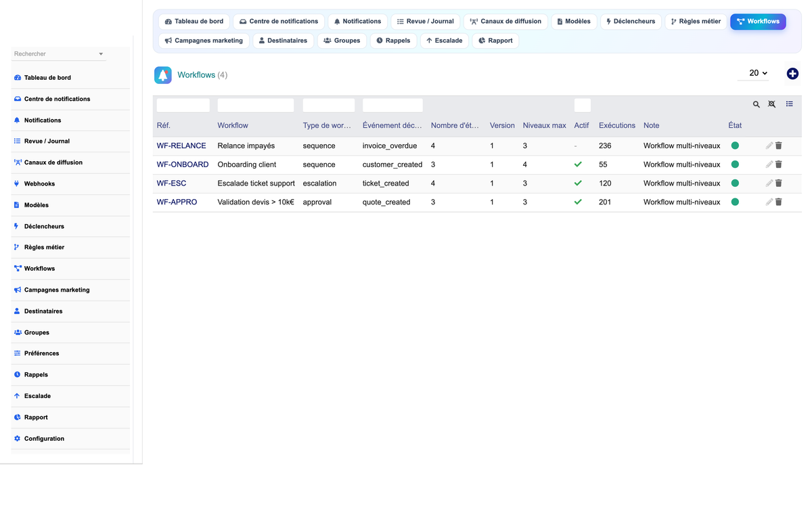Switch to Escalade top tab
Screen dimensions: 812x528
[x=445, y=41]
